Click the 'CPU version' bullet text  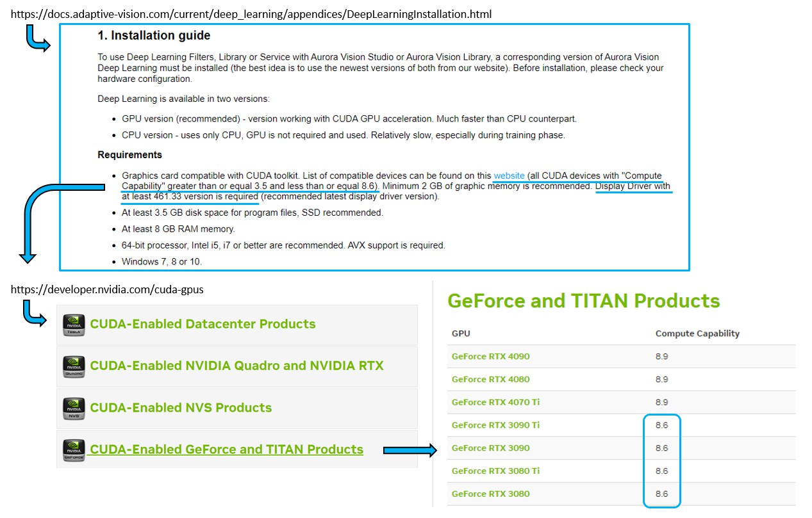pos(344,135)
